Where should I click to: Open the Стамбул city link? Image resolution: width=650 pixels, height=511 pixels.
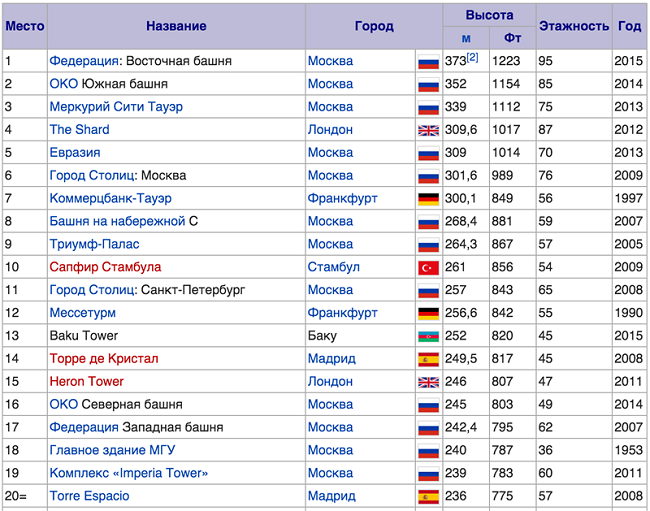(x=334, y=267)
